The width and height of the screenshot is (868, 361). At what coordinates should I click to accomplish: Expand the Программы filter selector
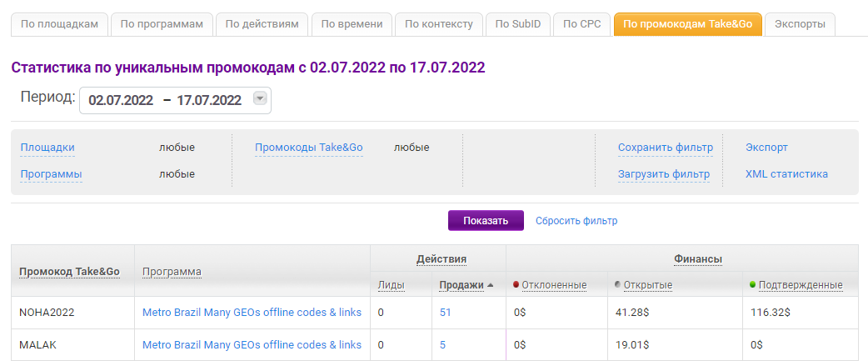[x=51, y=174]
